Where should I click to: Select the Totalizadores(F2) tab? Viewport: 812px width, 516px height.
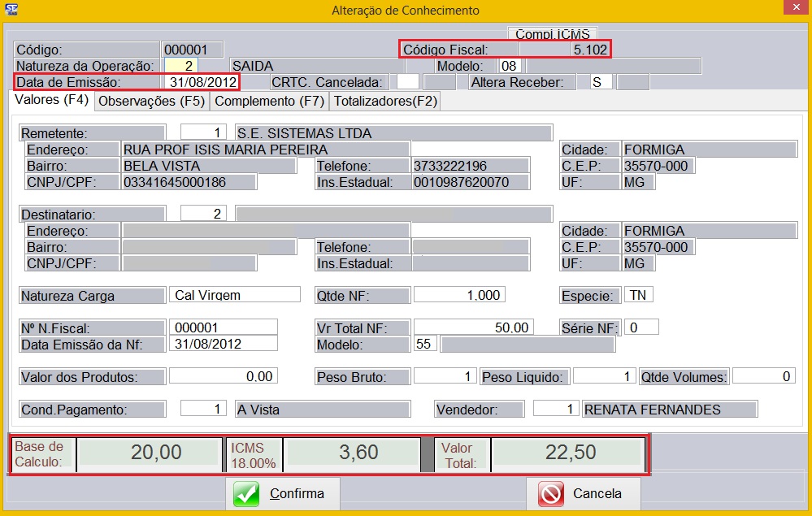pos(385,102)
